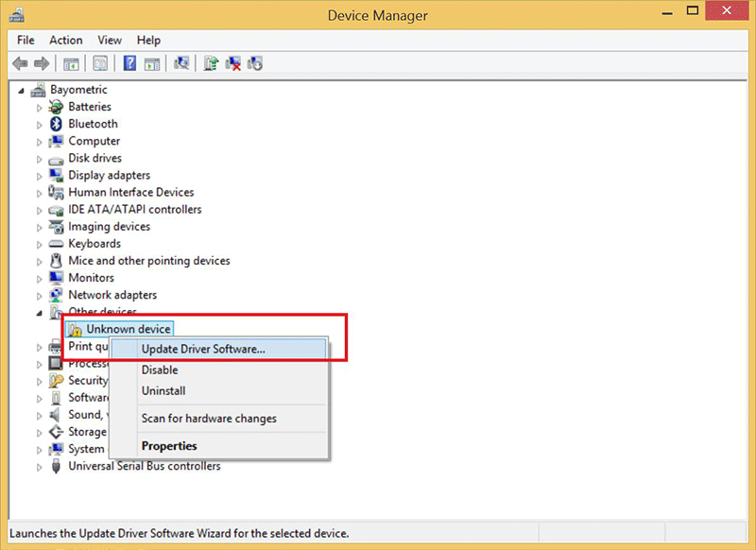Click the Show/Hide Console Tree toolbar icon
756x550 pixels.
coord(71,63)
